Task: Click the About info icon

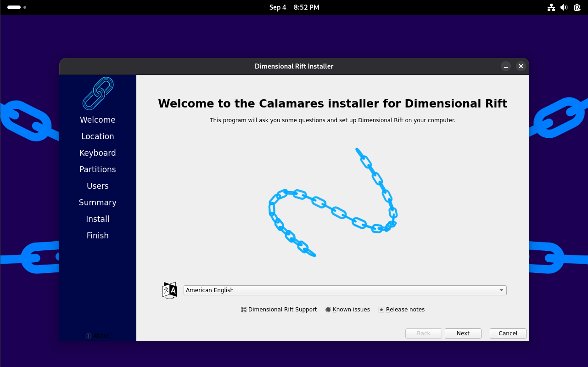Action: [89, 336]
